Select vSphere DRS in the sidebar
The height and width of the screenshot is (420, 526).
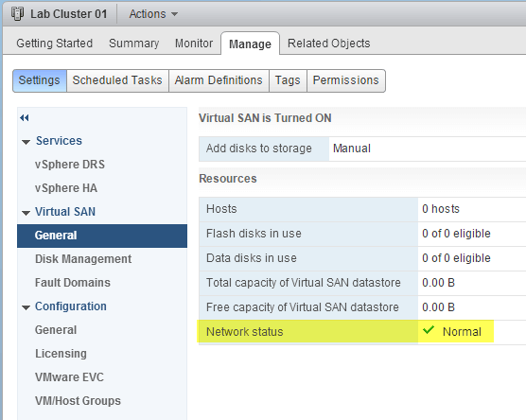pyautogui.click(x=70, y=165)
